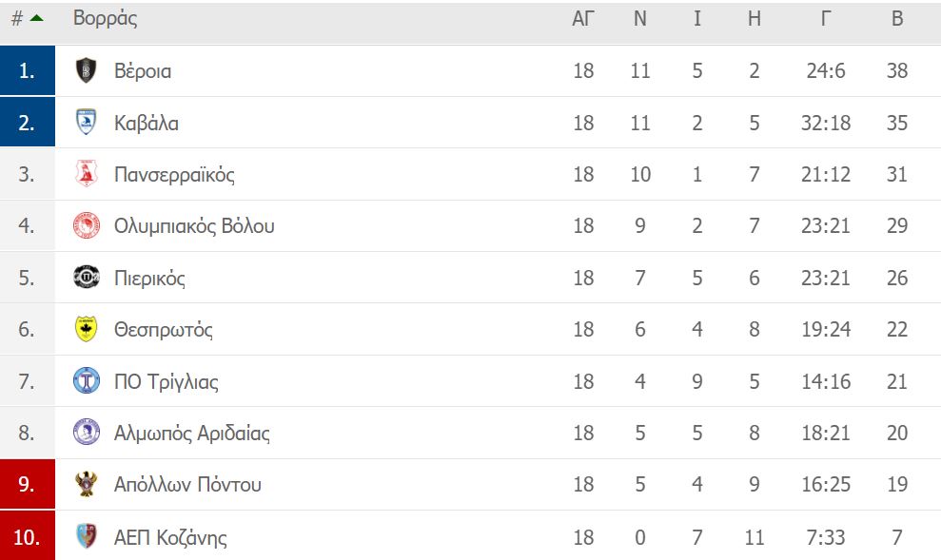Click the ΑΕΠ Κοζάνης shield icon
Viewport: 941px width, 560px height.
click(x=86, y=536)
